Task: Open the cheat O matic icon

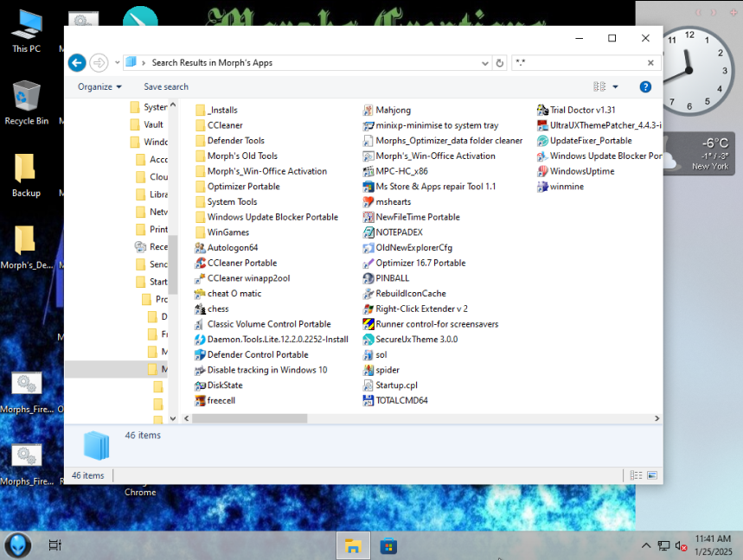Action: click(x=200, y=294)
